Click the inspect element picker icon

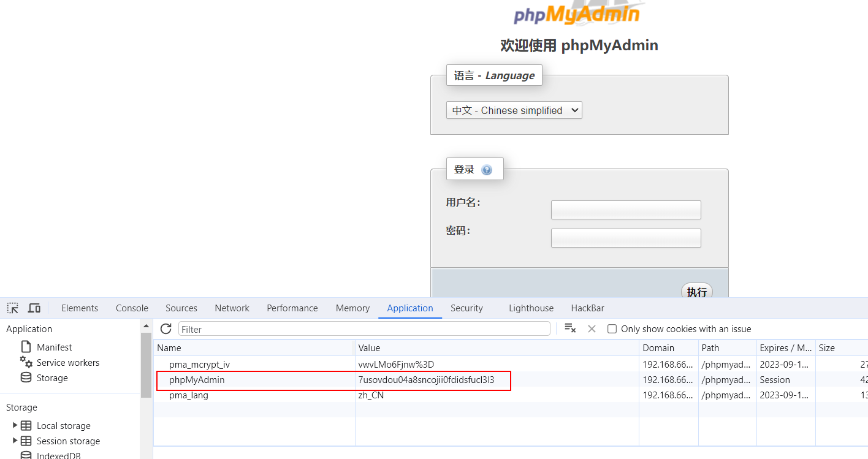(x=12, y=308)
